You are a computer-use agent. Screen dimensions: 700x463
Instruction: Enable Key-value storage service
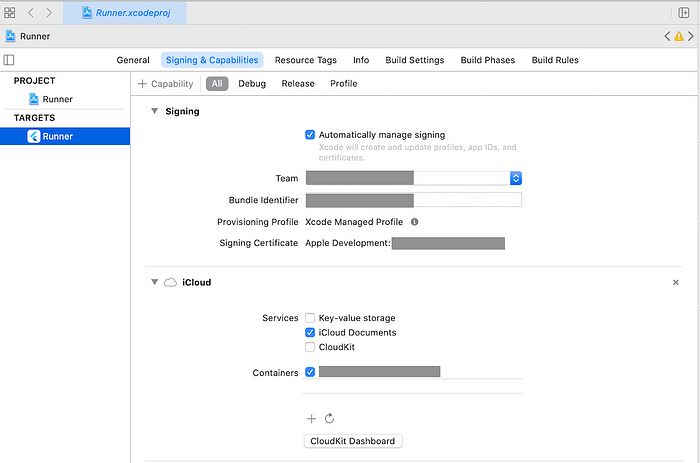point(310,318)
